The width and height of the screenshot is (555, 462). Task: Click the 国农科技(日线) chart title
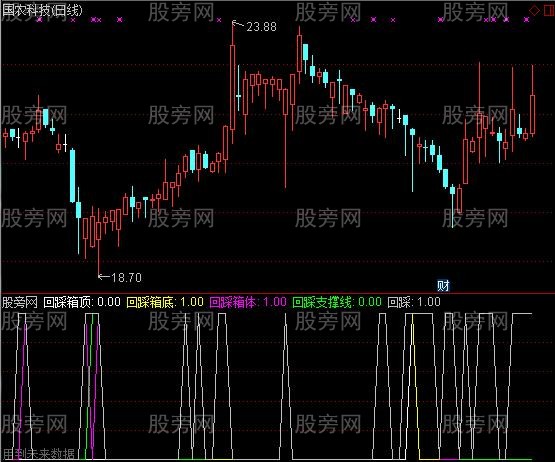click(x=42, y=10)
